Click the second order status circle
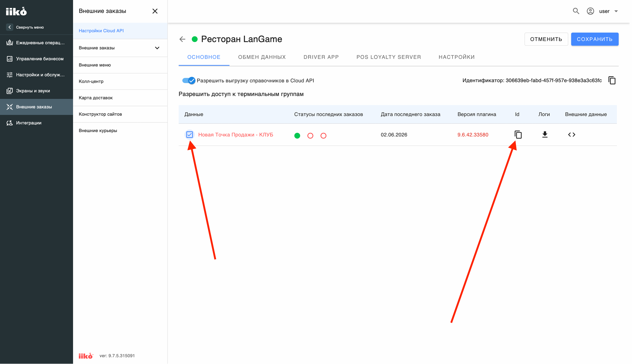632x364 pixels. pos(310,136)
